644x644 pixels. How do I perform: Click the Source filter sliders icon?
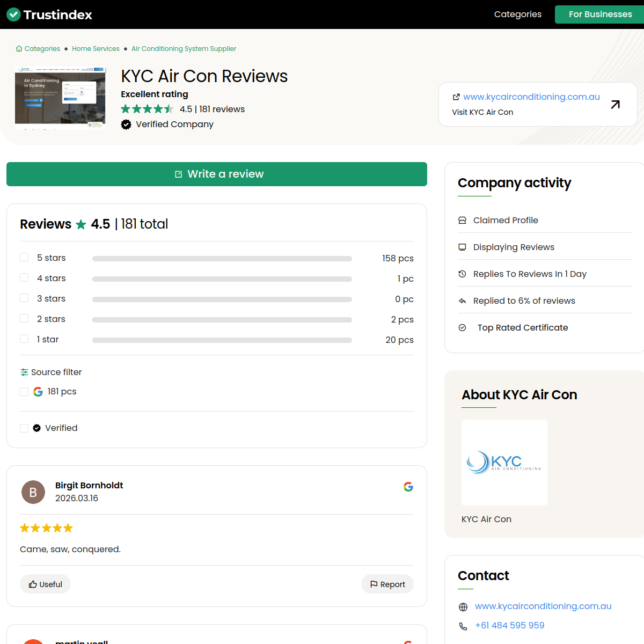coord(24,371)
